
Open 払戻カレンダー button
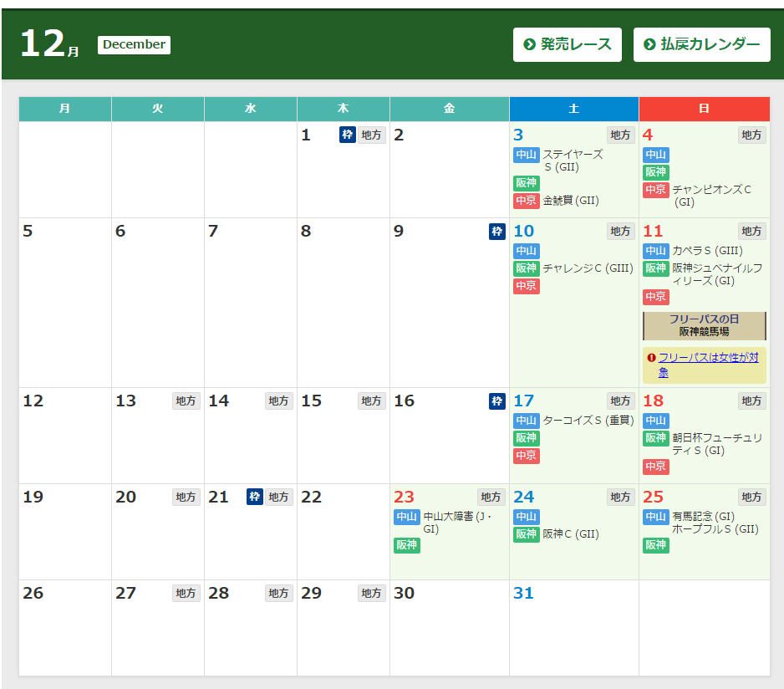(x=701, y=44)
